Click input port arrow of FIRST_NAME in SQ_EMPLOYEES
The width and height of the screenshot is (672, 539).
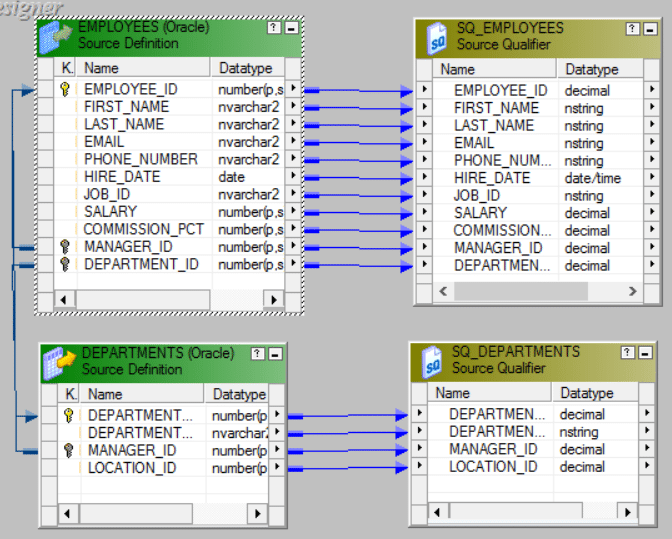(424, 107)
